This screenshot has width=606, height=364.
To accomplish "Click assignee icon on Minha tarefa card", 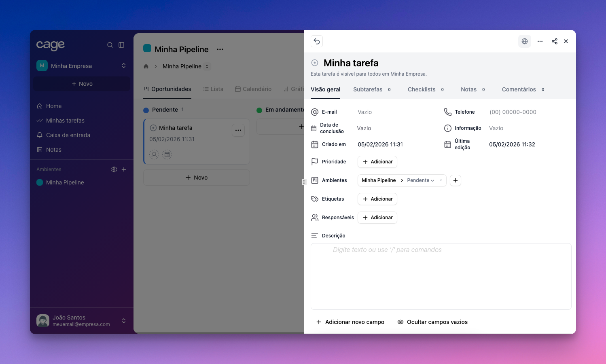I will pyautogui.click(x=154, y=154).
